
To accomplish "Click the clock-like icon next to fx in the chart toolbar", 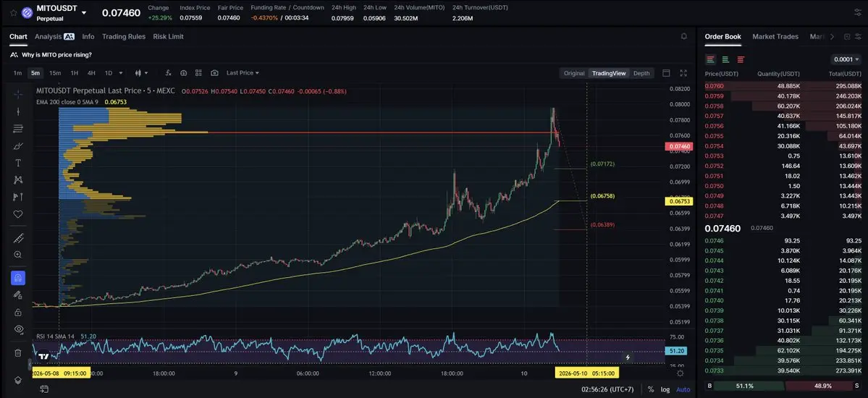I will tap(183, 73).
